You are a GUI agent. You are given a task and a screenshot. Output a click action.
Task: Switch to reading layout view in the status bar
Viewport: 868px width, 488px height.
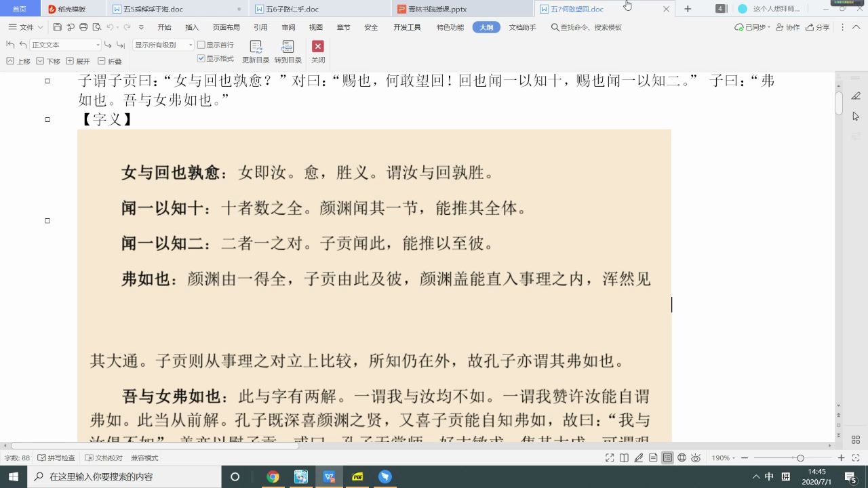coord(624,458)
